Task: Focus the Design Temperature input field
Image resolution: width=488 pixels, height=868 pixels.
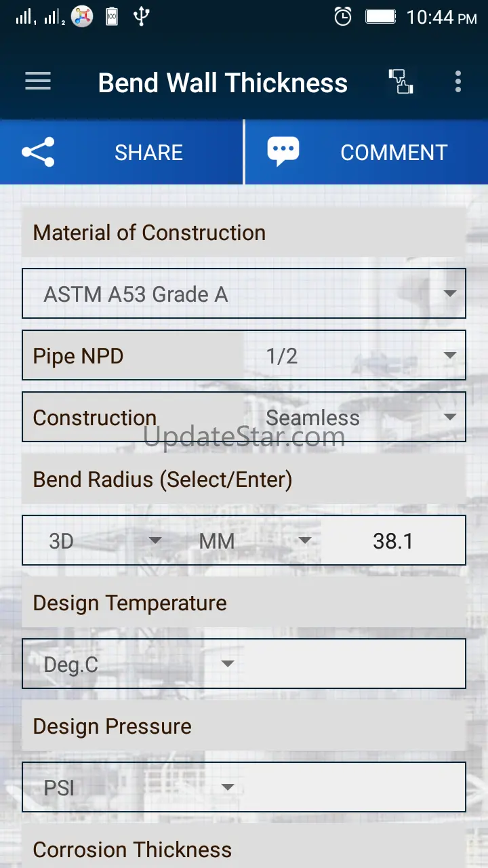Action: coord(354,664)
